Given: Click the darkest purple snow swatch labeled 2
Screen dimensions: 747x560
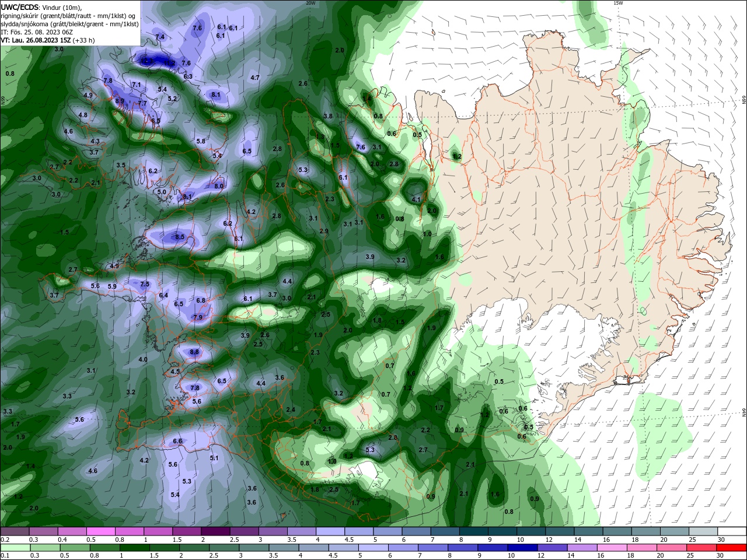Looking at the screenshot, I should tap(215, 531).
